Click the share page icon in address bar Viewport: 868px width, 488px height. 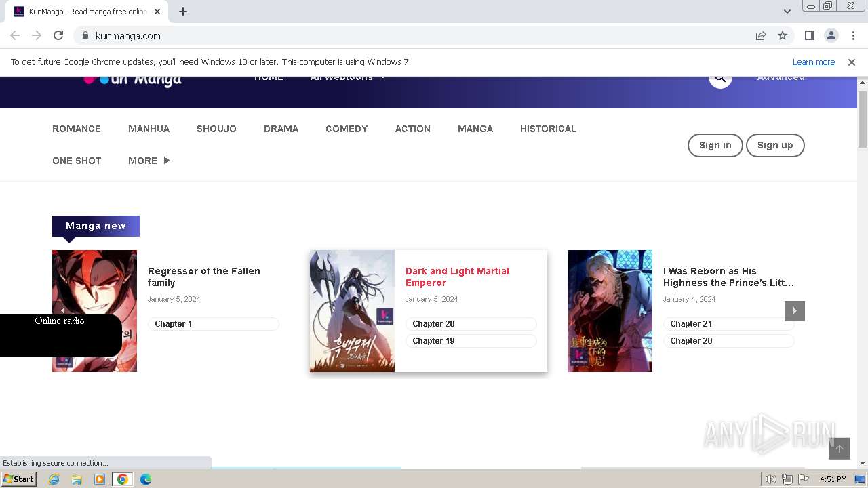click(761, 35)
